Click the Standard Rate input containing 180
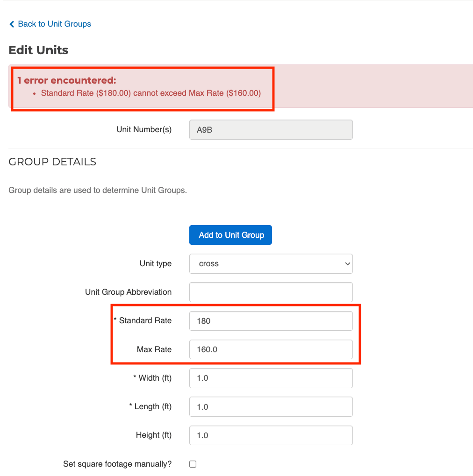 [x=271, y=321]
